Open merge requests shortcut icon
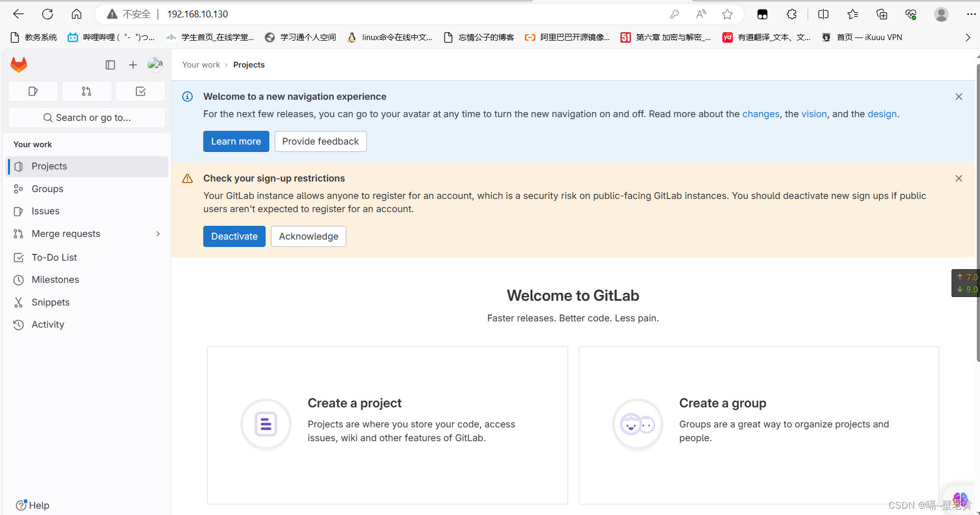 click(x=87, y=91)
